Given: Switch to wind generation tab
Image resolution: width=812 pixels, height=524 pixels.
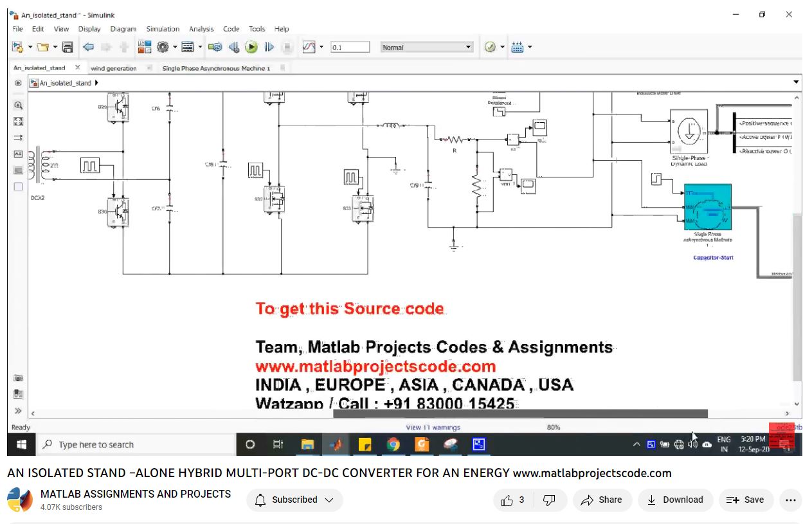Looking at the screenshot, I should coord(114,68).
